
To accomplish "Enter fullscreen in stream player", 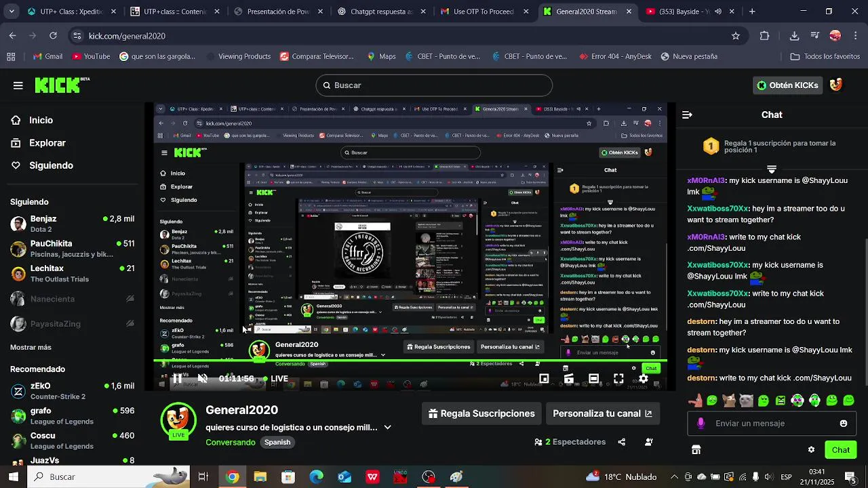I will pyautogui.click(x=618, y=379).
